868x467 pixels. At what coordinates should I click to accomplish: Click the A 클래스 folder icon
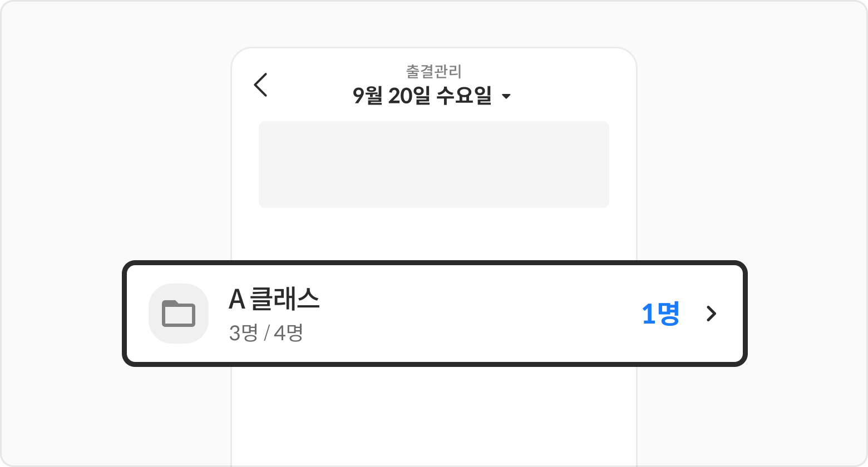178,314
